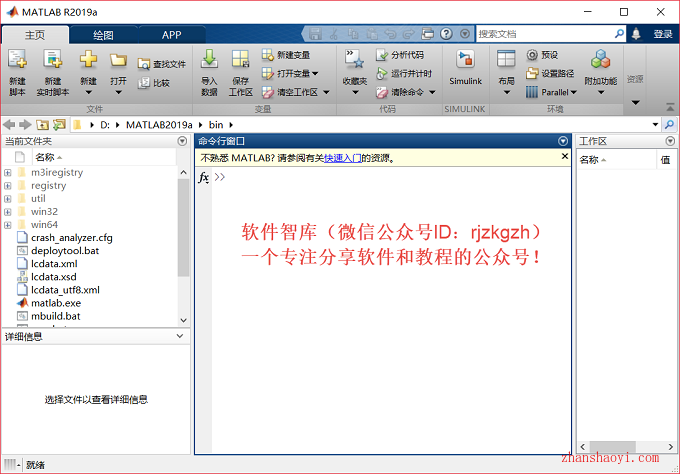The image size is (680, 474).
Task: Open 预设 (preferences)
Action: [x=542, y=55]
